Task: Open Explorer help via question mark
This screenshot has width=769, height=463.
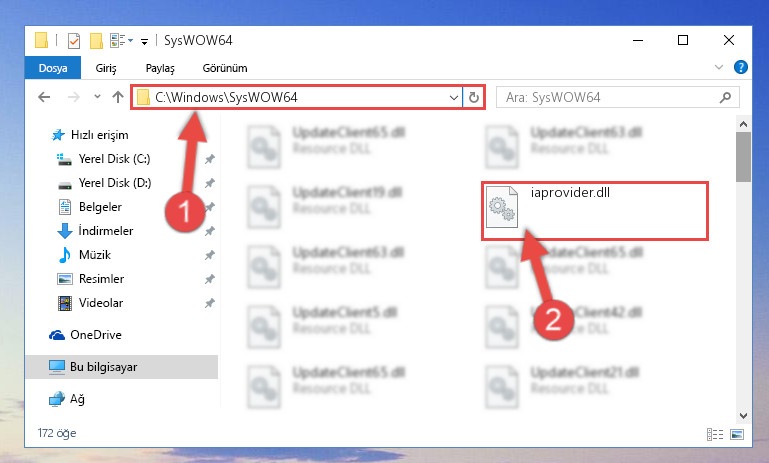Action: pyautogui.click(x=741, y=67)
